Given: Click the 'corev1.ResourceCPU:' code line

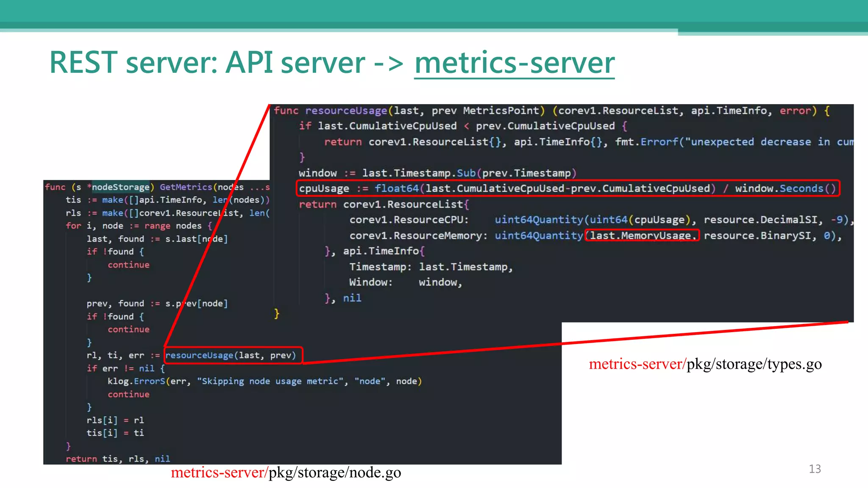Looking at the screenshot, I should [601, 220].
